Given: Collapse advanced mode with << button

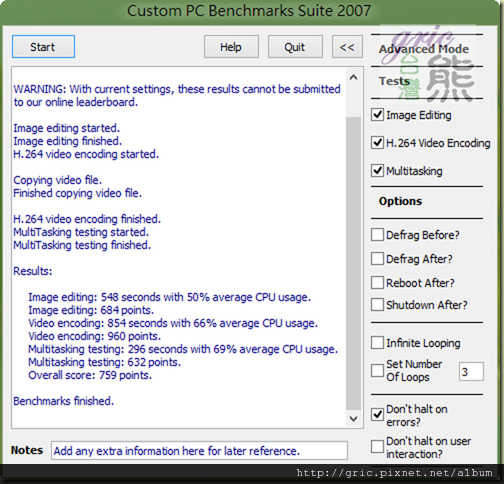Looking at the screenshot, I should click(347, 47).
